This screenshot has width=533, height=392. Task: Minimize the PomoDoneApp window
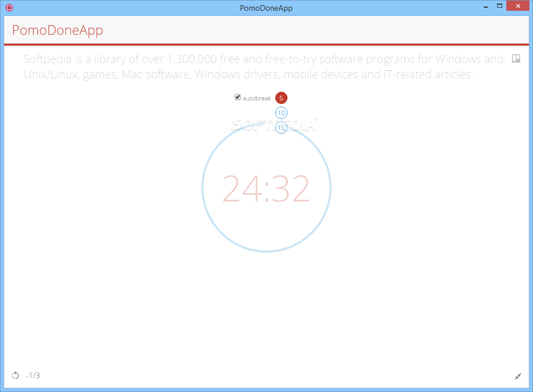coord(486,7)
